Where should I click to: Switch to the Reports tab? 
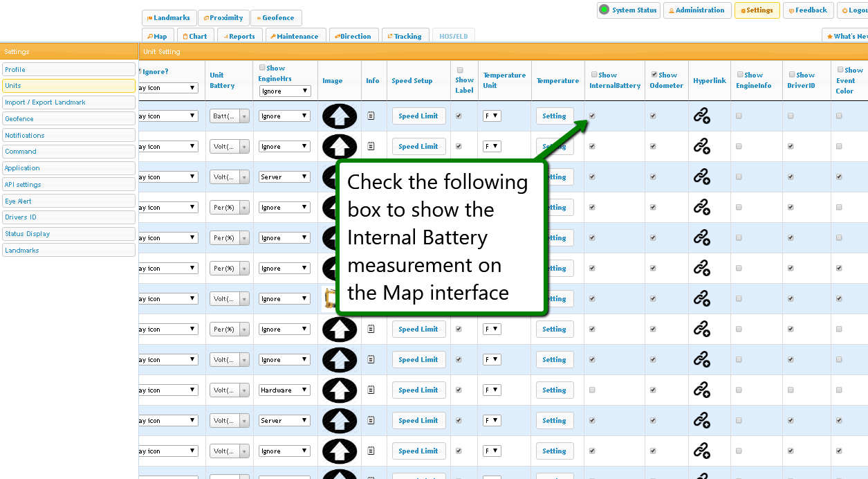[x=239, y=36]
